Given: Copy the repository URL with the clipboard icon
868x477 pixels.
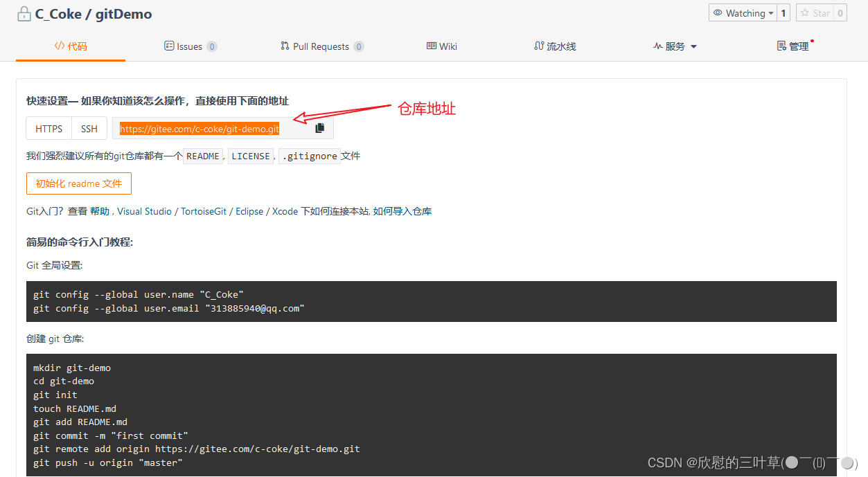Looking at the screenshot, I should 319,128.
